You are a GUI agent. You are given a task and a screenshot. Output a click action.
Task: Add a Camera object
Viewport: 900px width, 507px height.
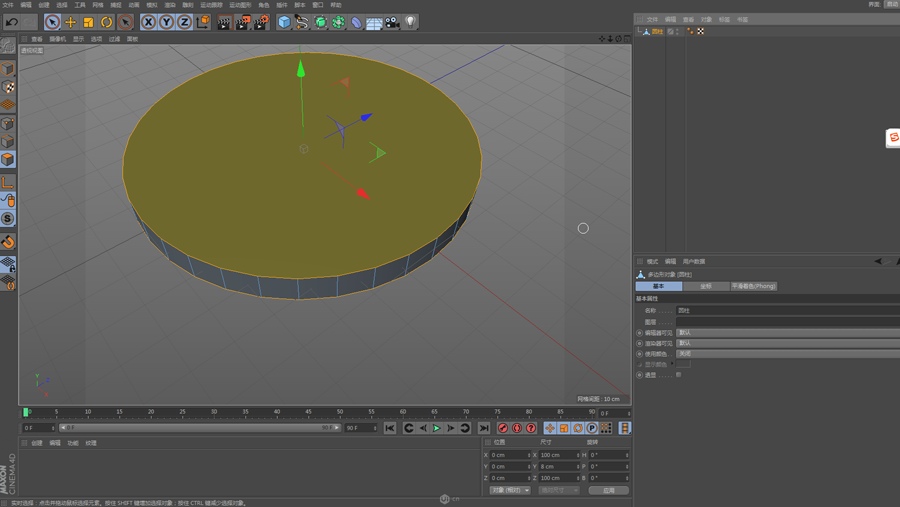click(x=392, y=22)
